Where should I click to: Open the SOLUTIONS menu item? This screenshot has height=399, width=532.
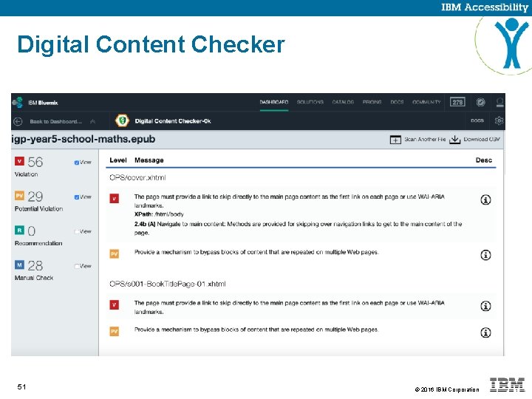310,102
